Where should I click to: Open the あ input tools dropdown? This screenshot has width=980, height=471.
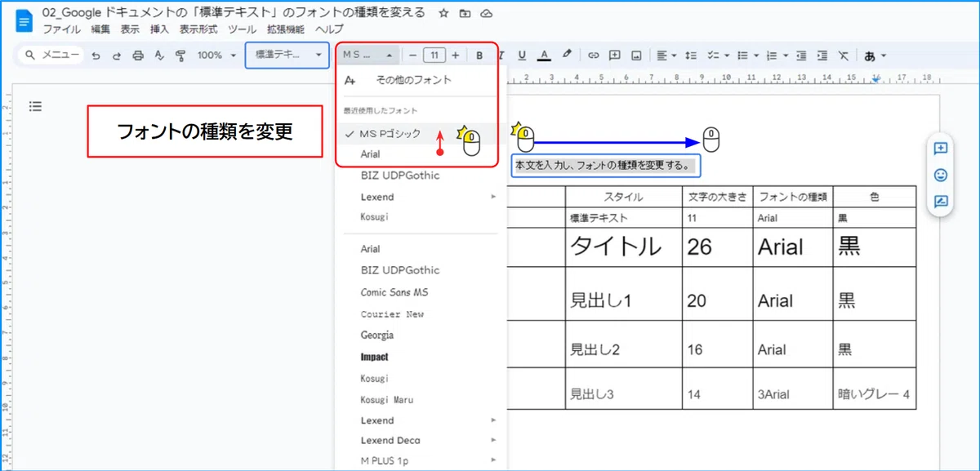[875, 56]
